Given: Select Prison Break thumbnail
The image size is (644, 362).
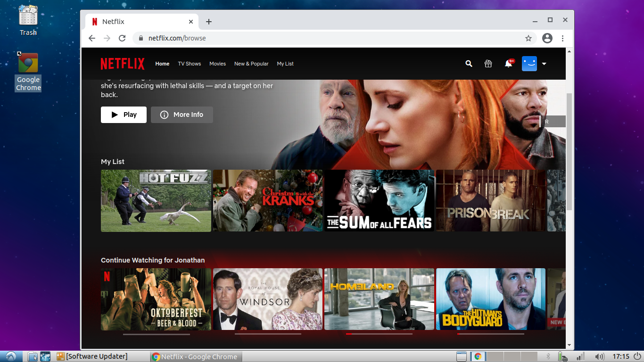Looking at the screenshot, I should point(491,201).
